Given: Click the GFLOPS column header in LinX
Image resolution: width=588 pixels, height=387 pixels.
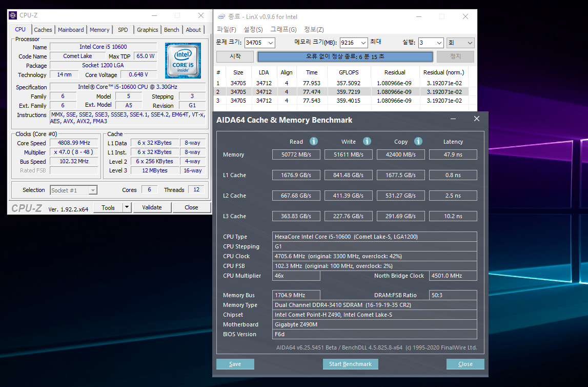Looking at the screenshot, I should [x=349, y=72].
